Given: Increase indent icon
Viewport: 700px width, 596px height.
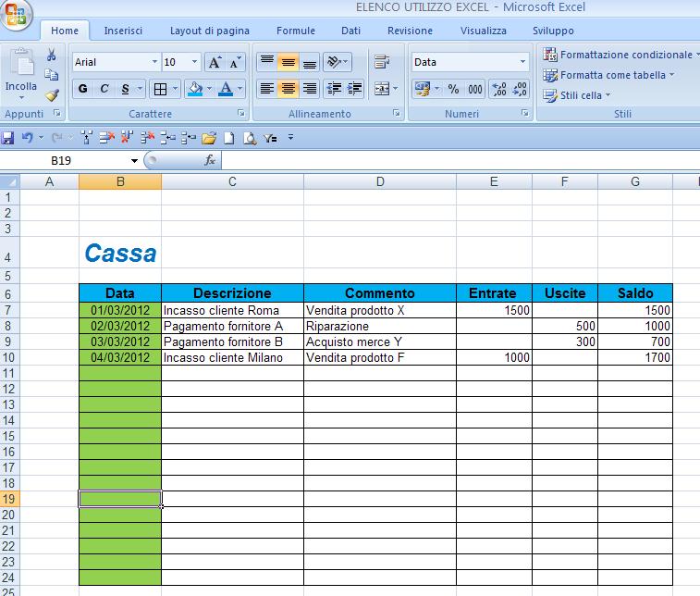Looking at the screenshot, I should click(355, 89).
